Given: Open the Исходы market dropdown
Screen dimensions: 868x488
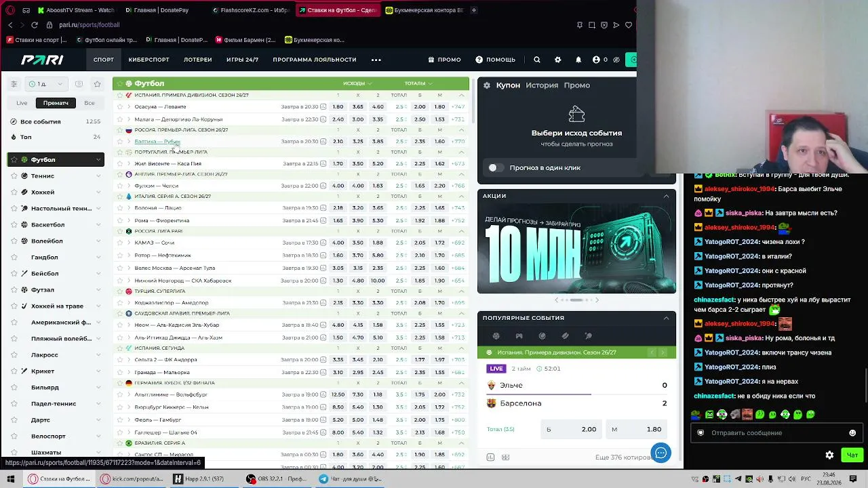Looking at the screenshot, I should coord(357,83).
